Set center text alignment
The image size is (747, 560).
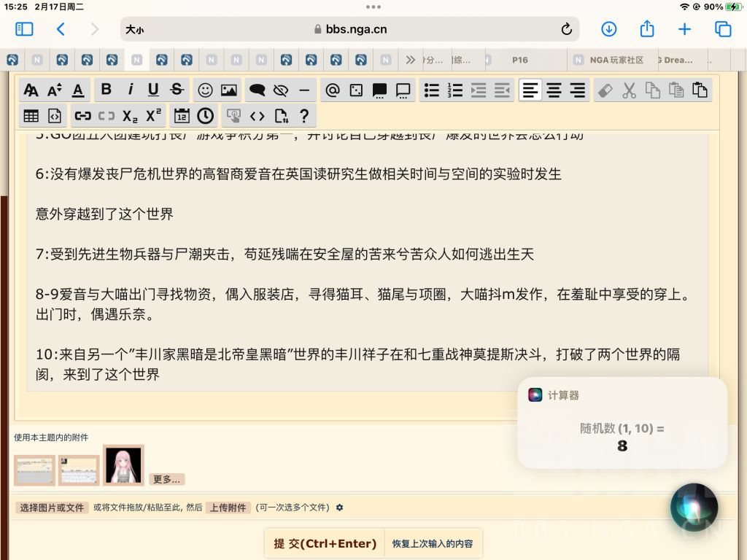tap(554, 90)
